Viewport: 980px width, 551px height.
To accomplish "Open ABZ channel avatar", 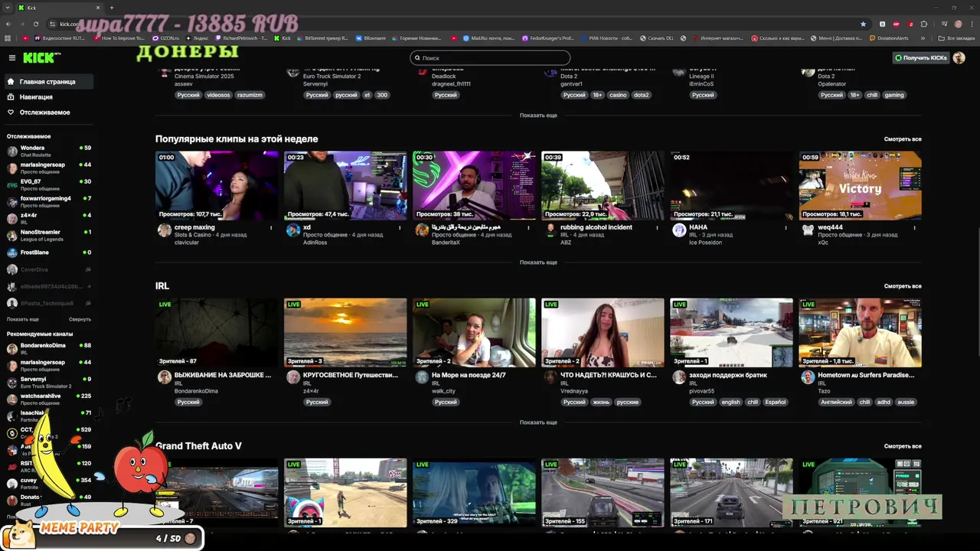I will click(x=550, y=230).
